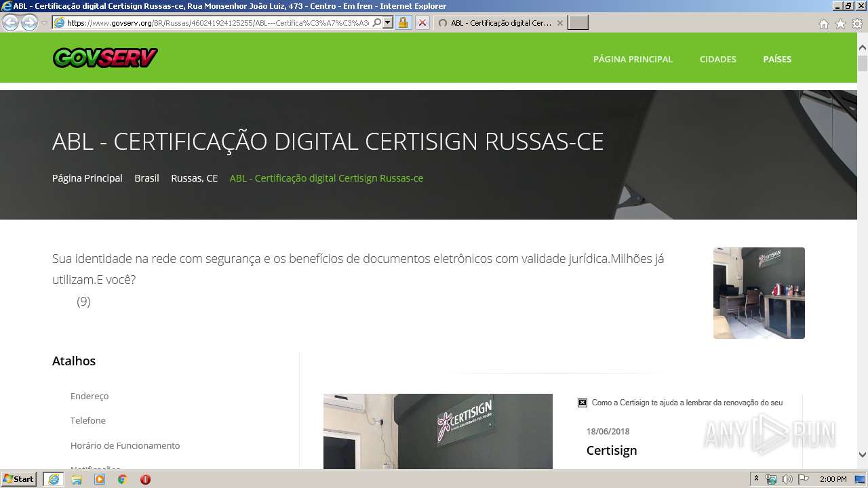The height and width of the screenshot is (488, 868).
Task: Click the browser Forward arrow button
Action: point(29,22)
